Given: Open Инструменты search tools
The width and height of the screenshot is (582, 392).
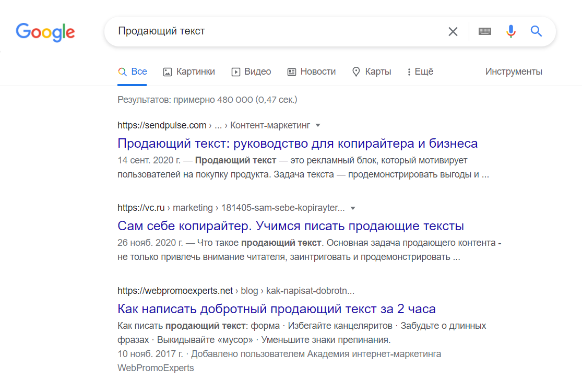Looking at the screenshot, I should 514,72.
